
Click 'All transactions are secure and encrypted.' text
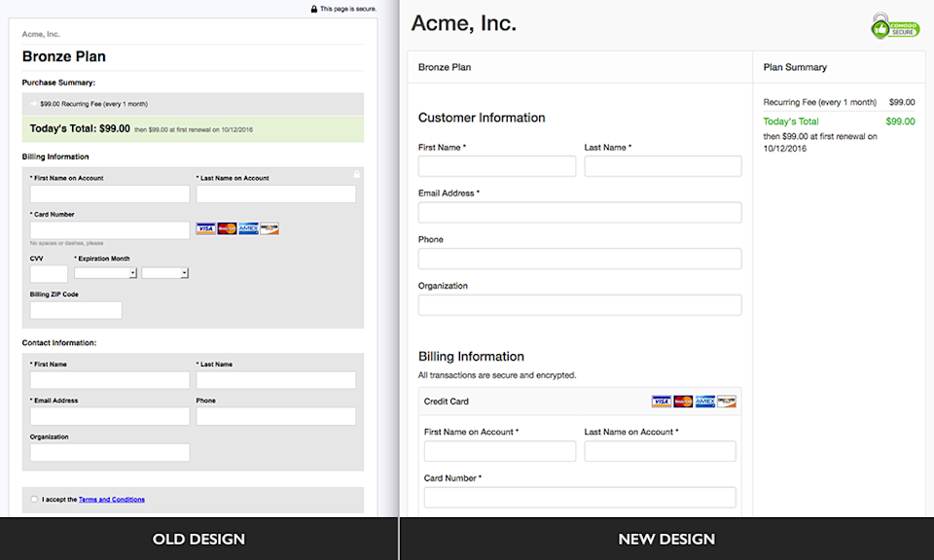497,375
